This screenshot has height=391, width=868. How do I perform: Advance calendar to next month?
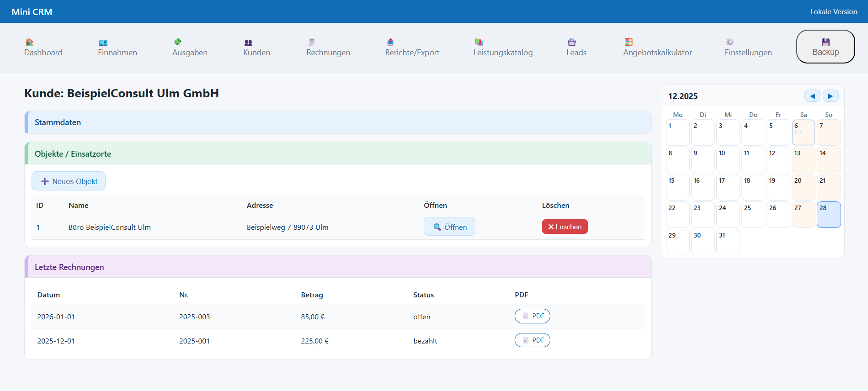tap(830, 96)
